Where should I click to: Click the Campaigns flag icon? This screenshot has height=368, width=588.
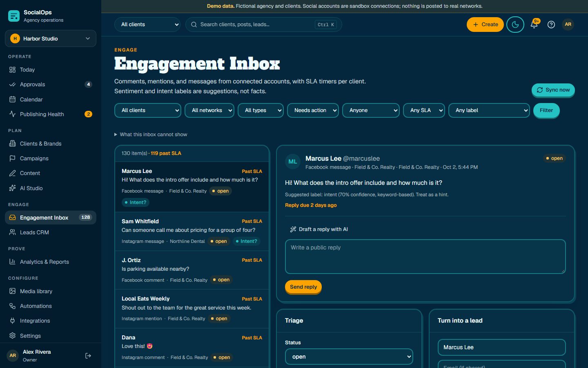coord(12,158)
